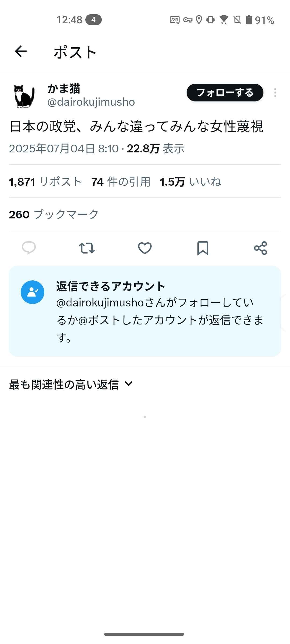
Task: Open the 74 件の引用 quotes list
Action: coord(121,182)
